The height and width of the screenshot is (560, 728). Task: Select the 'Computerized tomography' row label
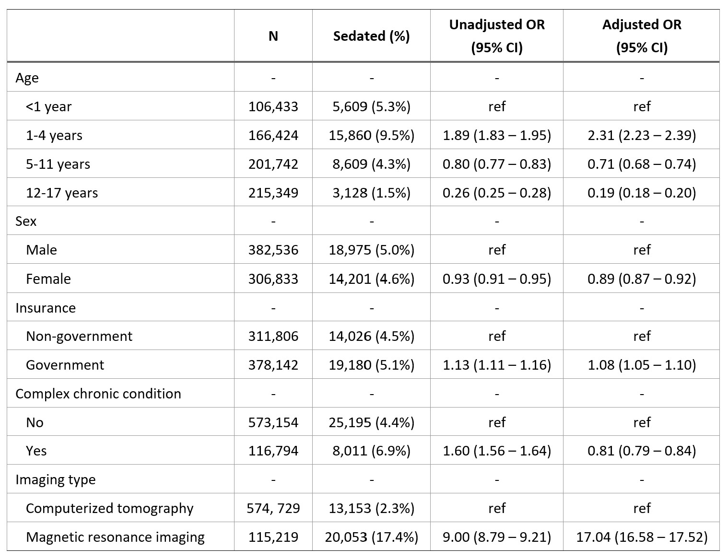pos(110,508)
